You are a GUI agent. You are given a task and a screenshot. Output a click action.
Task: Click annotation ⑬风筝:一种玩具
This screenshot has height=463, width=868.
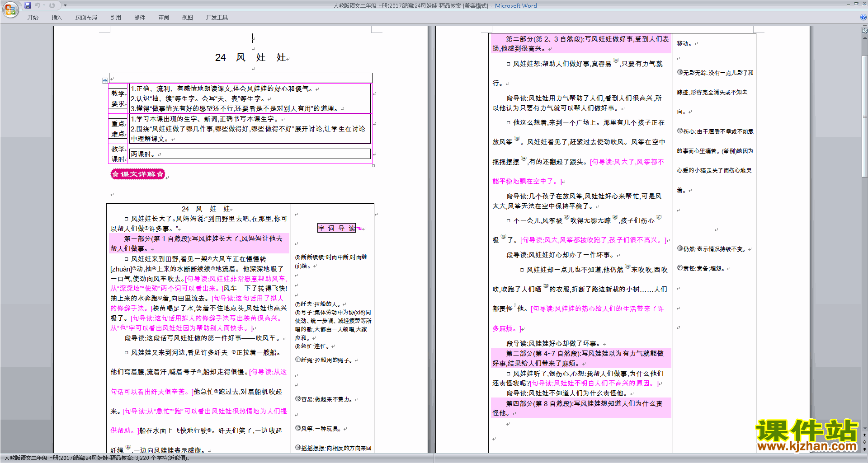click(x=318, y=429)
